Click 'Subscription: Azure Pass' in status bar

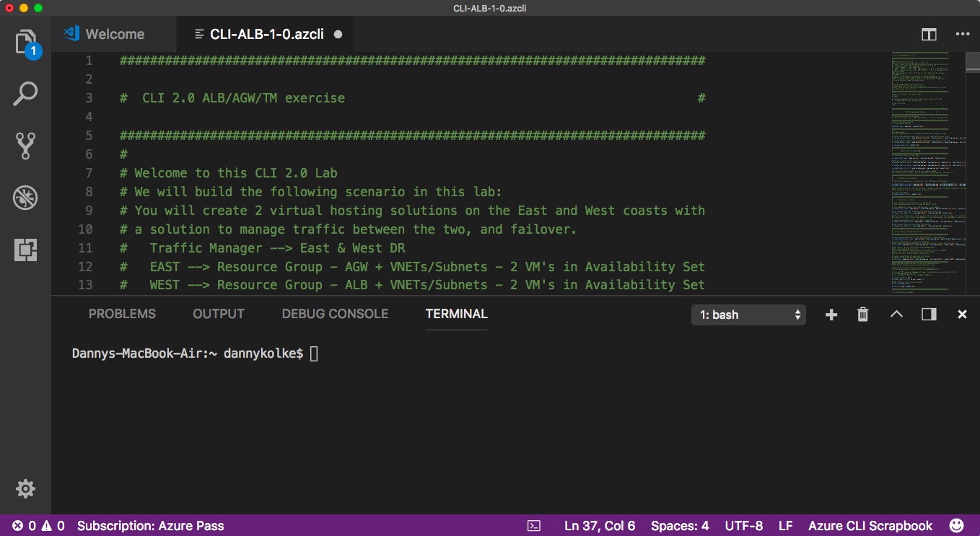151,526
